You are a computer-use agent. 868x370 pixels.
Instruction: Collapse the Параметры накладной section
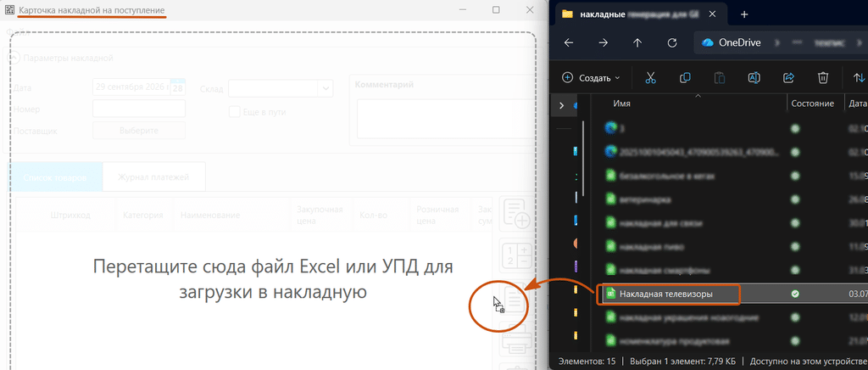coord(15,58)
